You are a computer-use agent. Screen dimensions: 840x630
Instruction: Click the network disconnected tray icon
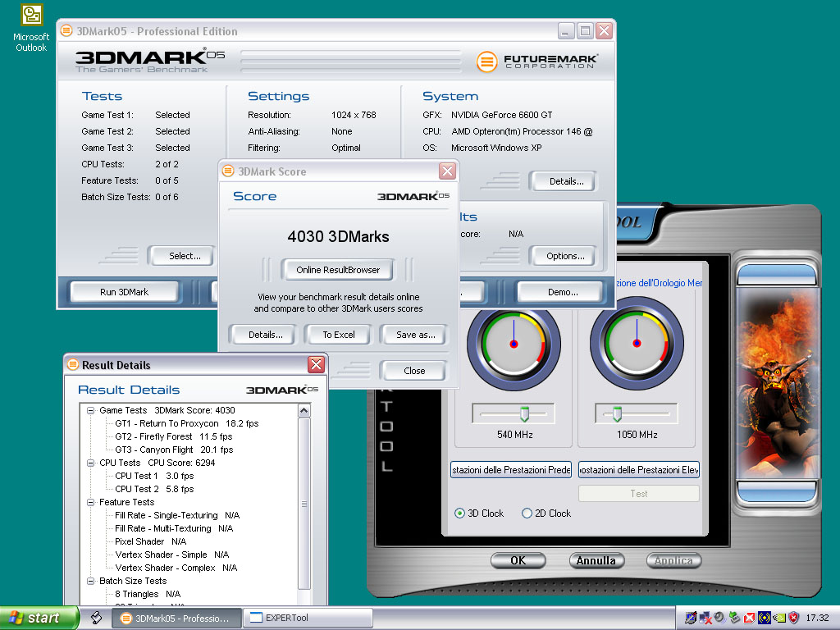(705, 618)
